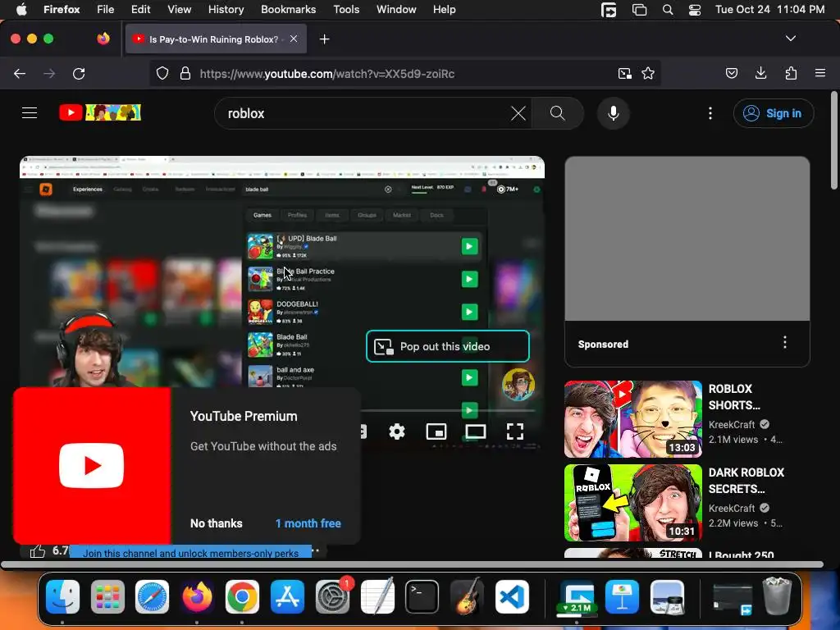Image resolution: width=840 pixels, height=630 pixels.
Task: Bookmark this page with the star
Action: click(648, 73)
